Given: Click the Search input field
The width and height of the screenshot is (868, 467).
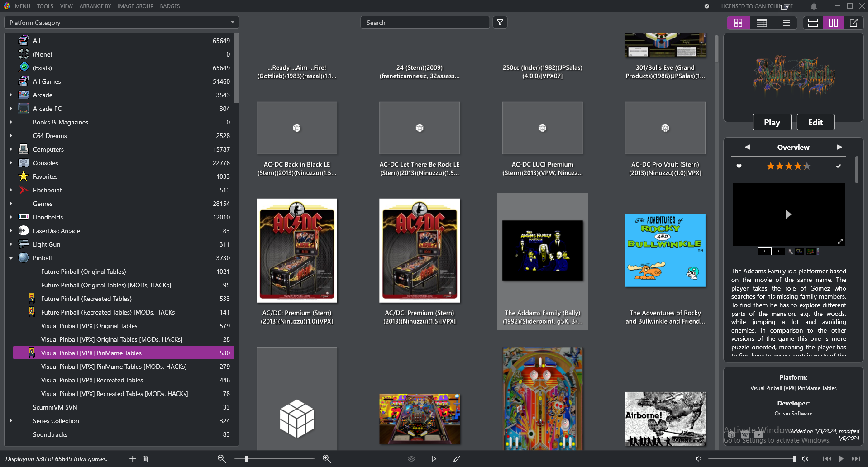Looking at the screenshot, I should [x=424, y=23].
